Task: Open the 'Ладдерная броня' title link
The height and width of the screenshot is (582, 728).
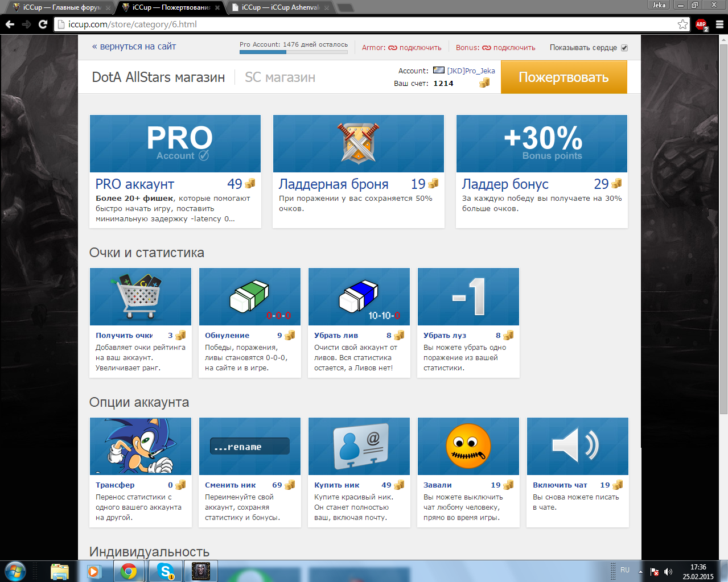Action: point(334,184)
